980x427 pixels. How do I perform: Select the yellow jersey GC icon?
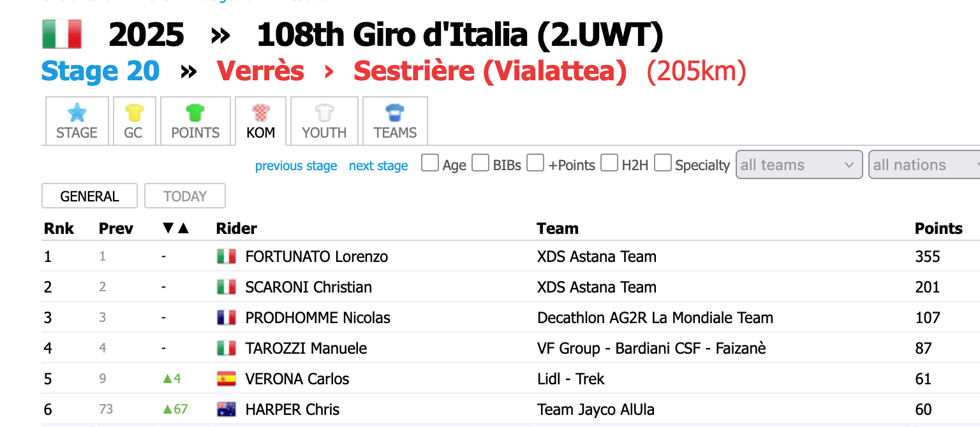134,113
